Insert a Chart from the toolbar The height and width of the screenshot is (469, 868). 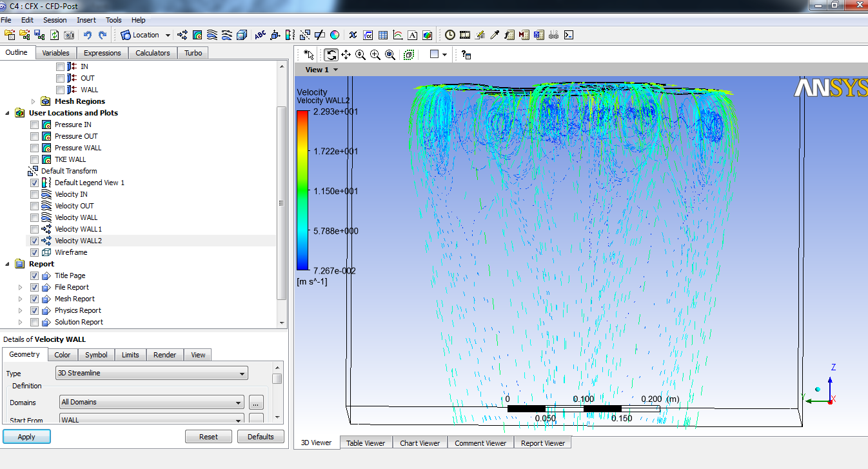(x=398, y=35)
